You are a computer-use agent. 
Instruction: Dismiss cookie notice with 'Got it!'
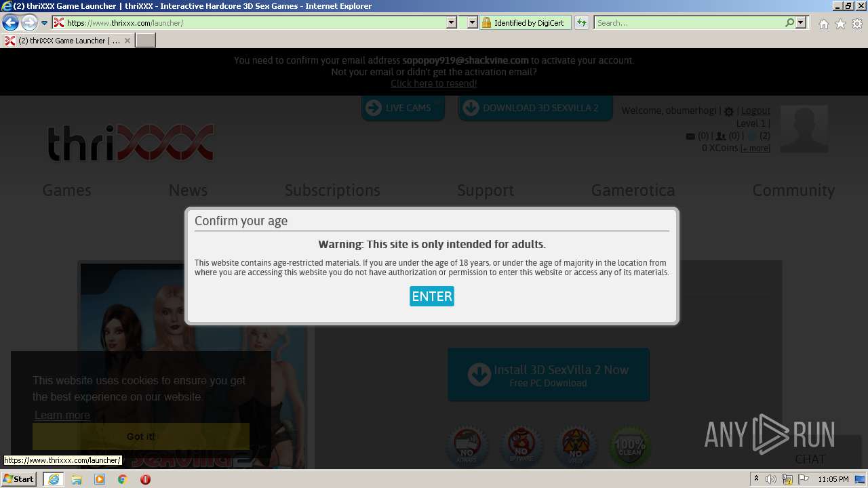coord(141,436)
